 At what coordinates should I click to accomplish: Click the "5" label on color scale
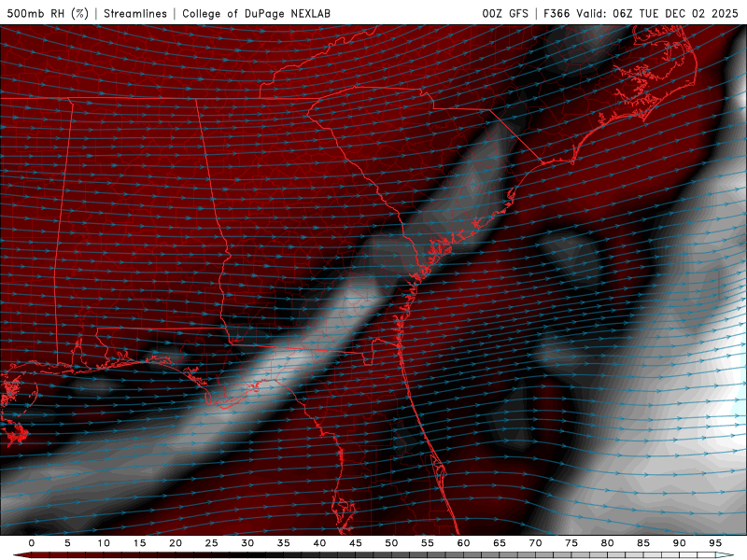coord(67,543)
